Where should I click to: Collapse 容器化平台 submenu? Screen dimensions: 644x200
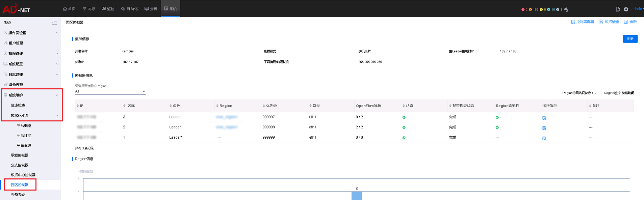pyautogui.click(x=57, y=116)
